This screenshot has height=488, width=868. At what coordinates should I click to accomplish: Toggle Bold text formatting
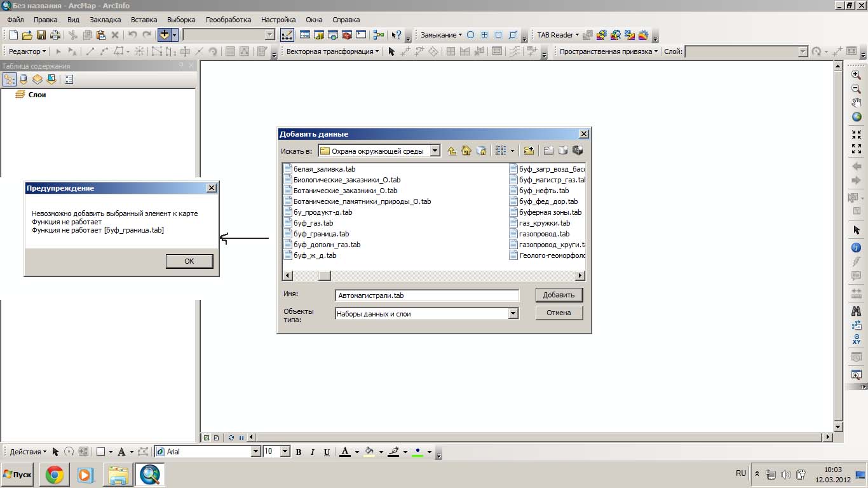click(x=299, y=452)
